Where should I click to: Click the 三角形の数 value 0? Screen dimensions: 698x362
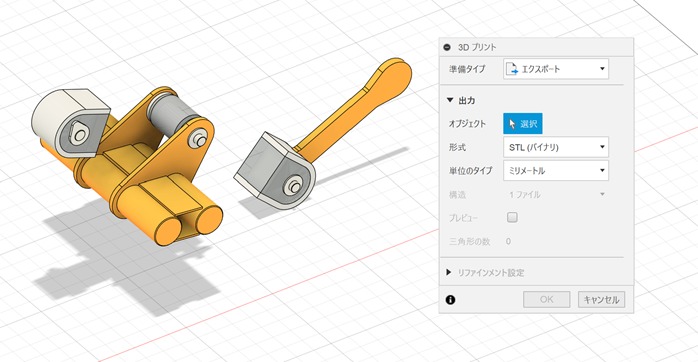(508, 241)
